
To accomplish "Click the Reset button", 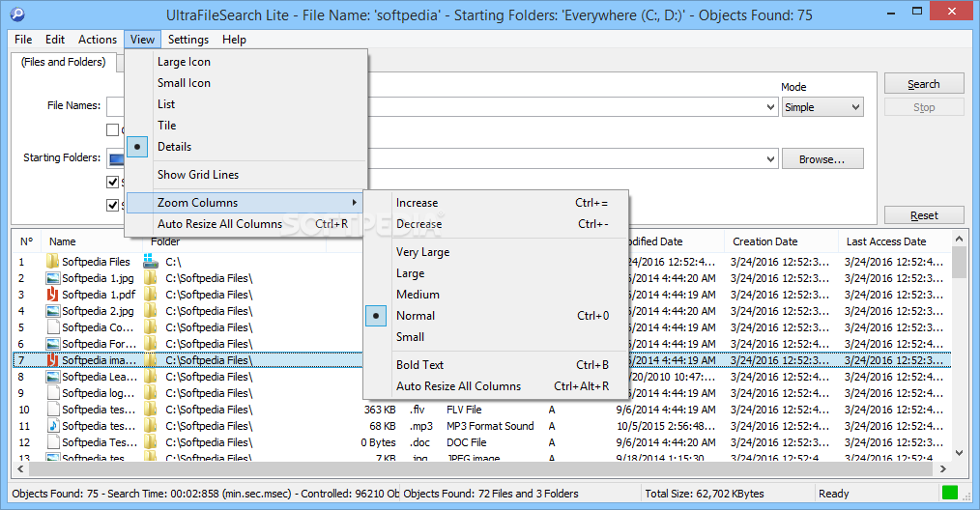I will [924, 215].
